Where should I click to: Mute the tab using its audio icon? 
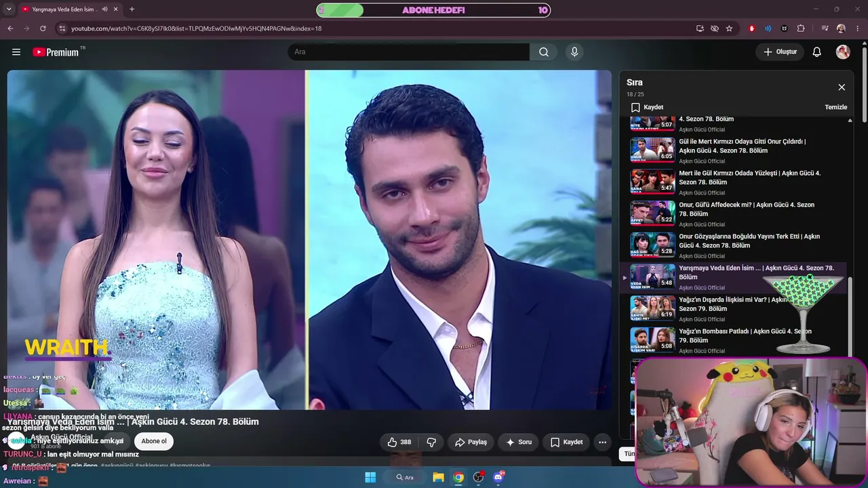(x=104, y=9)
